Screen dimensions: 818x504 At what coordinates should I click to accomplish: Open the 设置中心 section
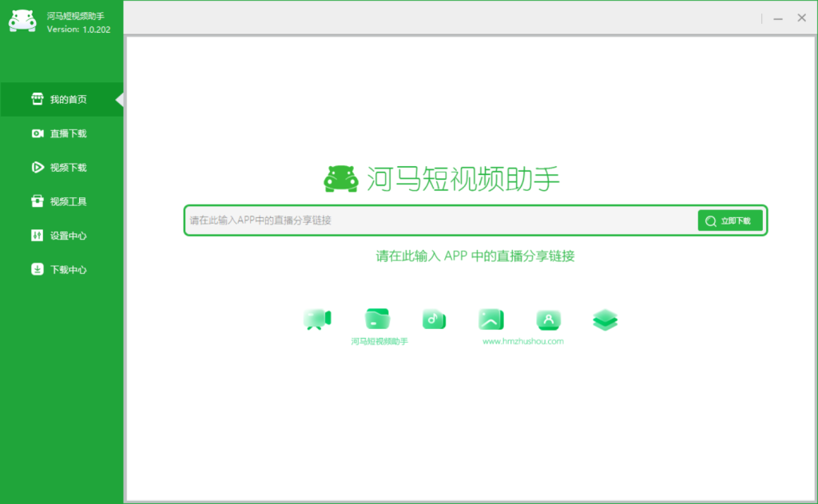click(x=62, y=235)
